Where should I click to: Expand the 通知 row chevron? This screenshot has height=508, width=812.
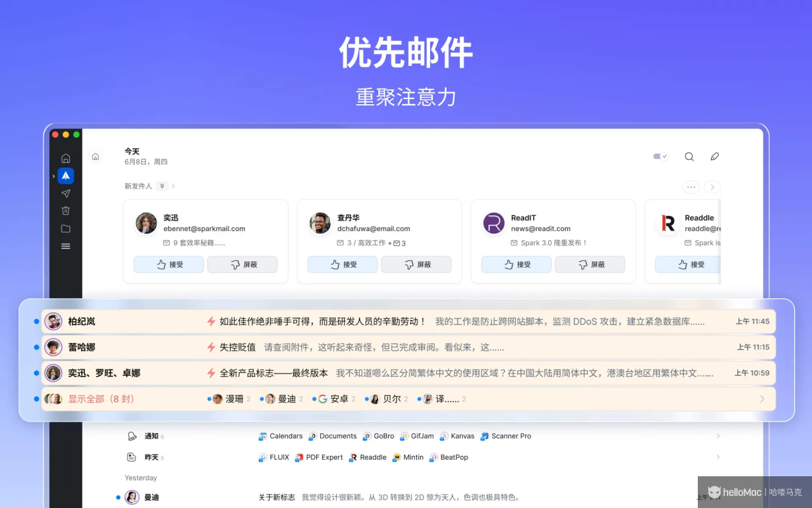pyautogui.click(x=718, y=436)
